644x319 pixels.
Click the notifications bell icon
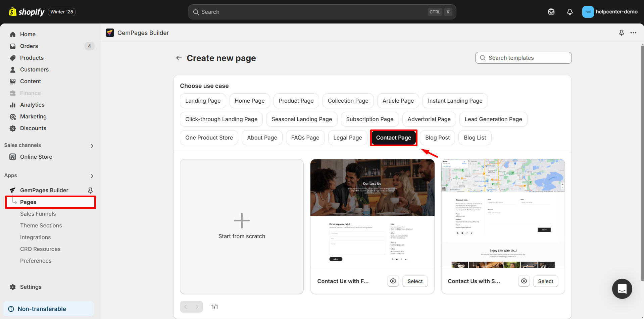[x=569, y=12]
